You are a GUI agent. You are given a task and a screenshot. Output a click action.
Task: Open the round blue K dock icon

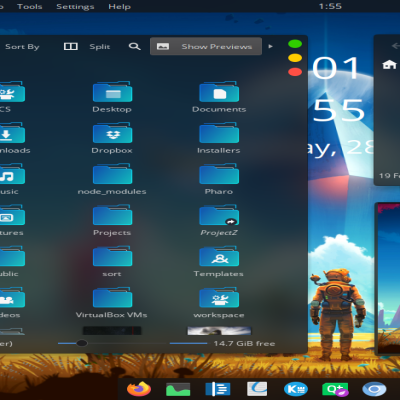click(x=296, y=389)
